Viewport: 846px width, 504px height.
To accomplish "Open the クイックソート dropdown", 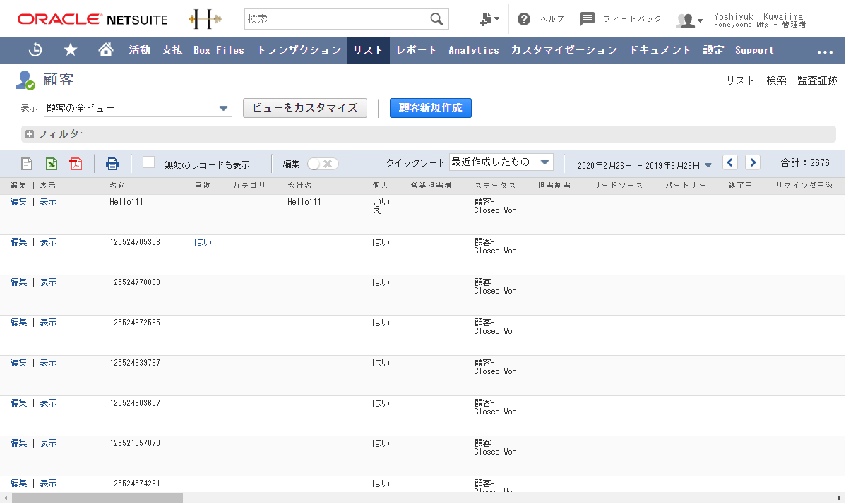I will [501, 162].
